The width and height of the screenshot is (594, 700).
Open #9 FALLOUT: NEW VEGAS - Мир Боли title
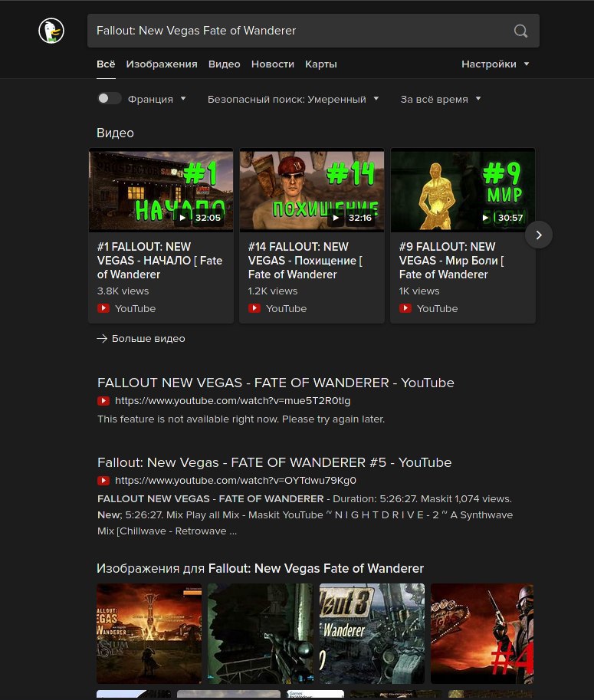[451, 261]
